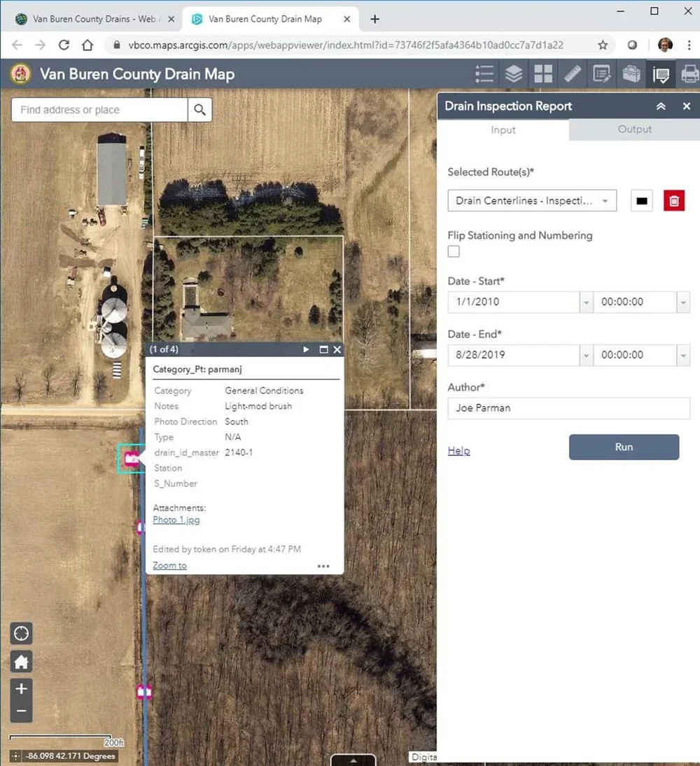Image resolution: width=700 pixels, height=766 pixels.
Task: Close the Van Buren County Drains tab
Action: (171, 19)
